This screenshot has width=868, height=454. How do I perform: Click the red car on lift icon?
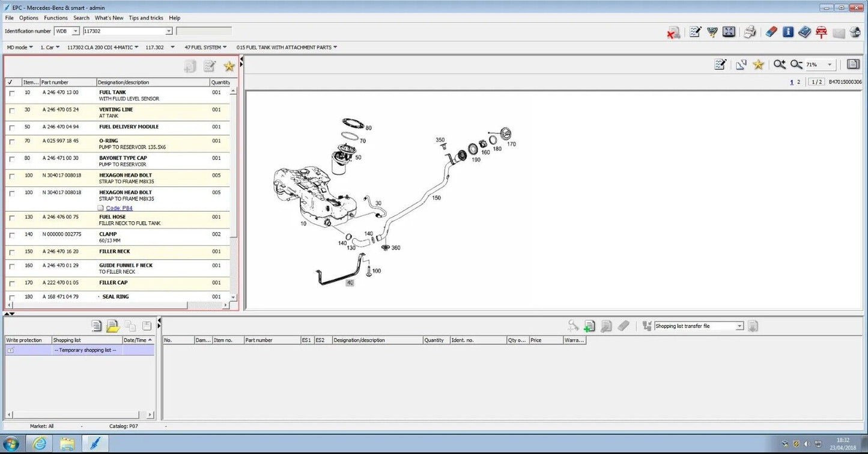tap(821, 32)
